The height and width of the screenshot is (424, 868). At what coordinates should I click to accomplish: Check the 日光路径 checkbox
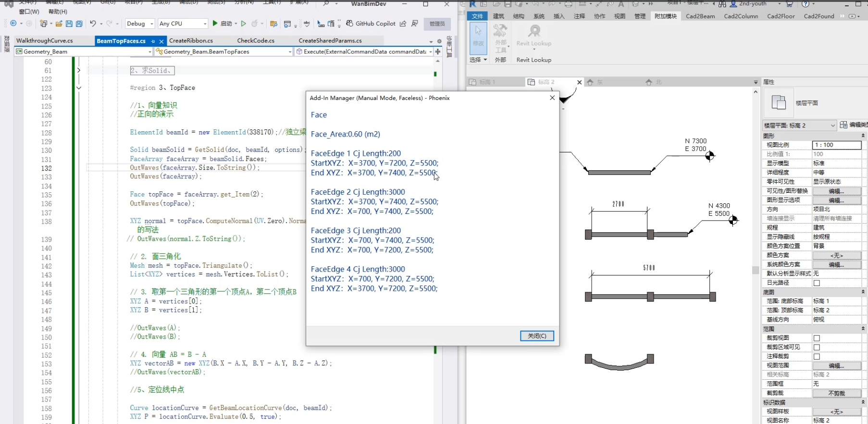click(817, 283)
